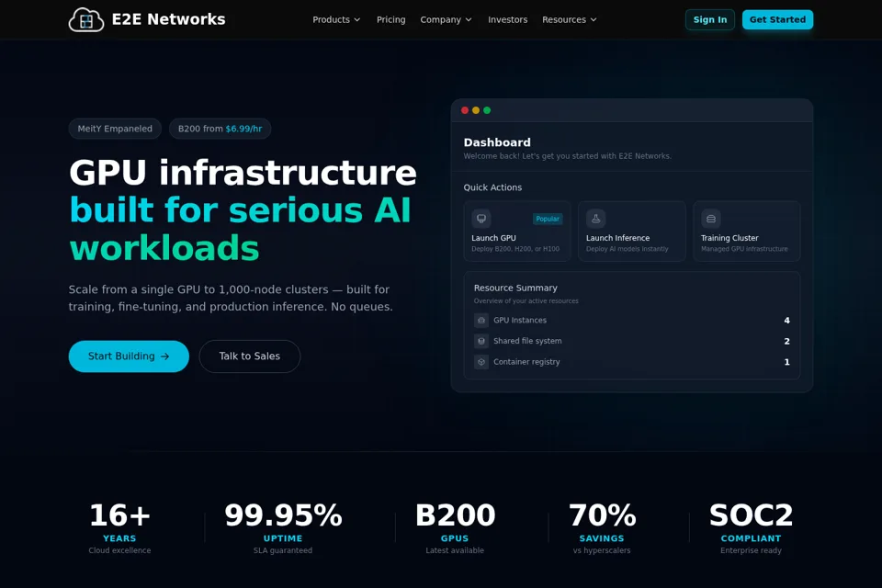The height and width of the screenshot is (588, 882).
Task: Expand the Resources dropdown menu
Action: 570,19
